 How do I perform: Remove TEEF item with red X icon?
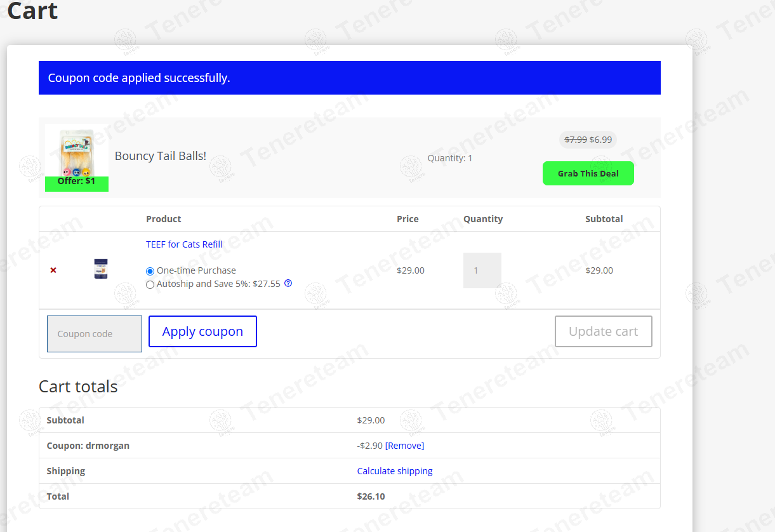point(53,270)
